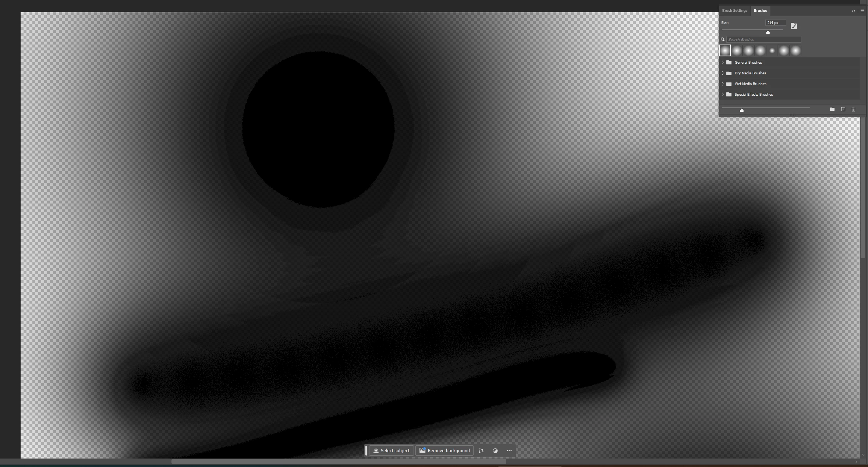Image resolution: width=868 pixels, height=467 pixels.
Task: Select the Brushes tab
Action: coord(760,11)
